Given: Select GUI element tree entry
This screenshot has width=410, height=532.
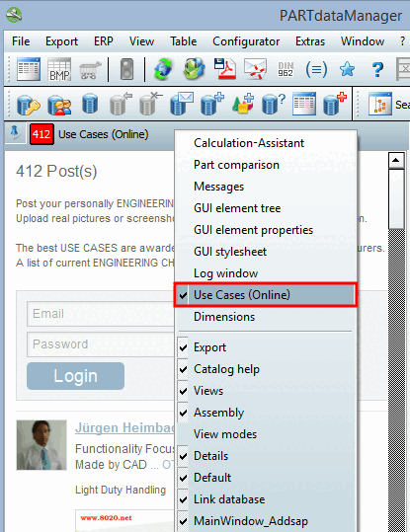Looking at the screenshot, I should tap(266, 208).
